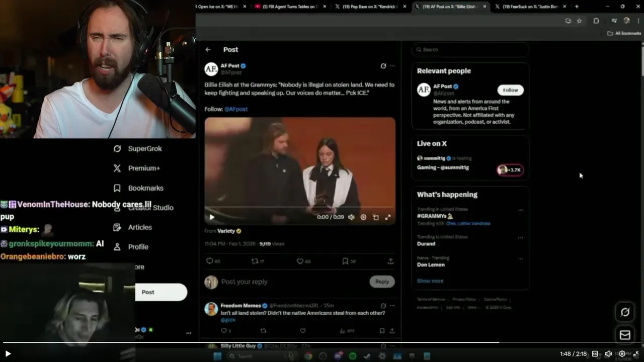Open Premium+ in the sidebar

pyautogui.click(x=136, y=168)
